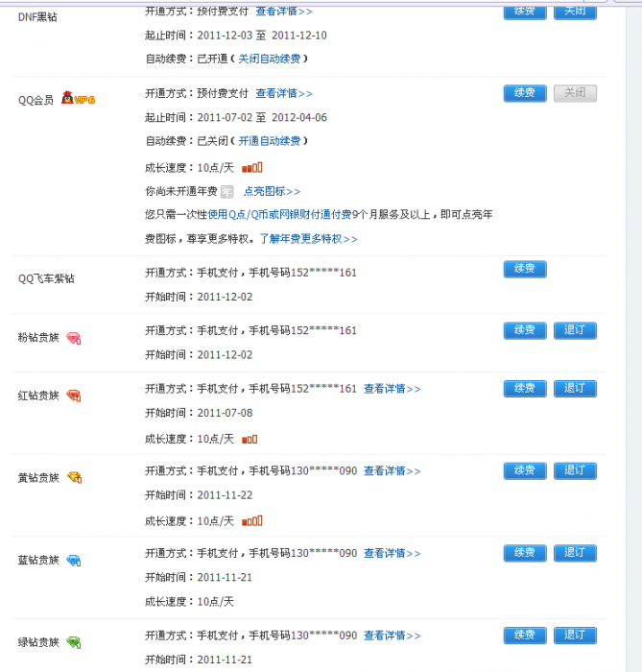642x672 pixels.
Task: Click 红钻贵族 start date 2011-07-08
Action: (x=225, y=413)
